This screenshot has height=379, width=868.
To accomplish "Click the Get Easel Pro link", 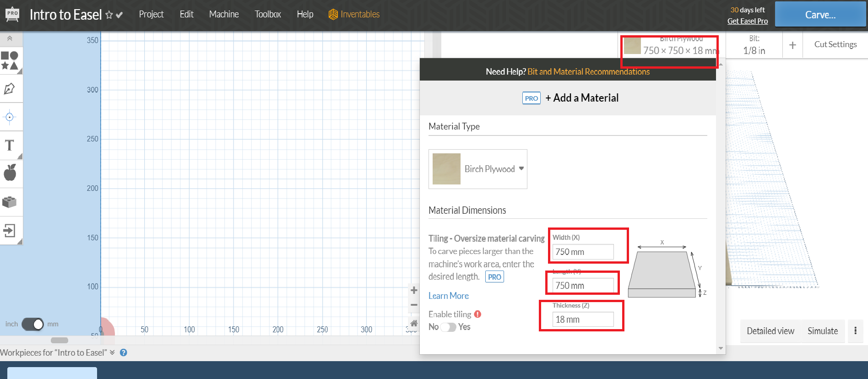I will 748,21.
